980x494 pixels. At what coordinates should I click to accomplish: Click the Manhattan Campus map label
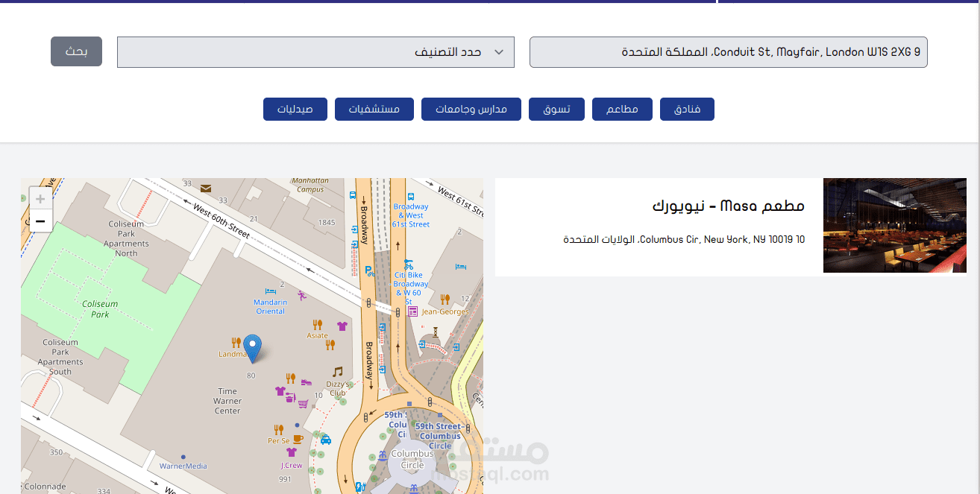[310, 185]
